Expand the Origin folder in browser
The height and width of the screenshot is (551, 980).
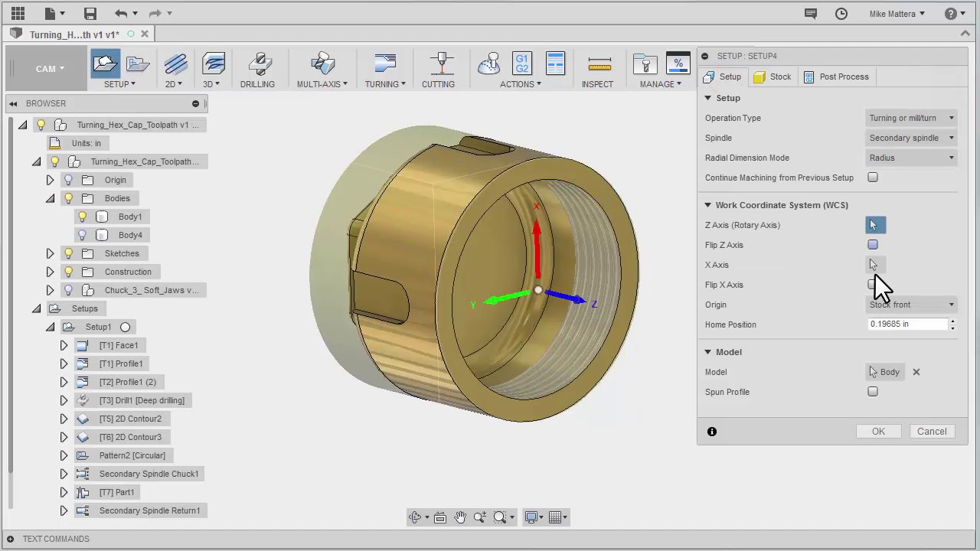pos(51,180)
